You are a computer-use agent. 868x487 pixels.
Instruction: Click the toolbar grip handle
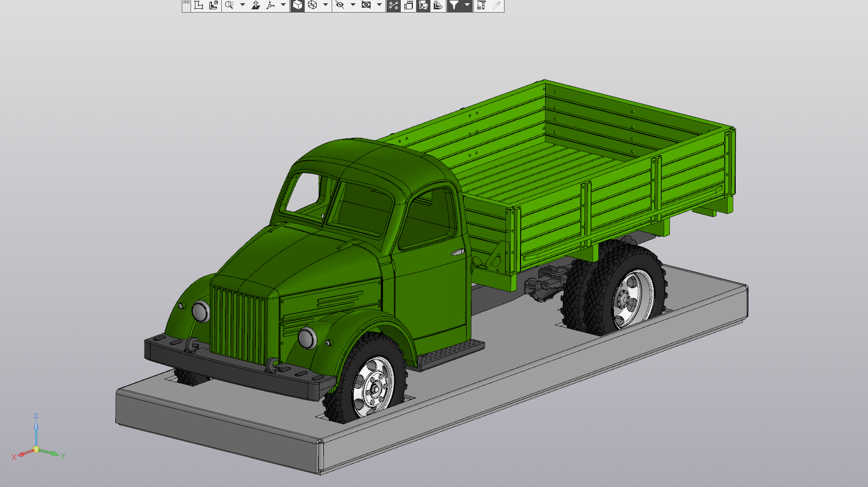point(186,4)
